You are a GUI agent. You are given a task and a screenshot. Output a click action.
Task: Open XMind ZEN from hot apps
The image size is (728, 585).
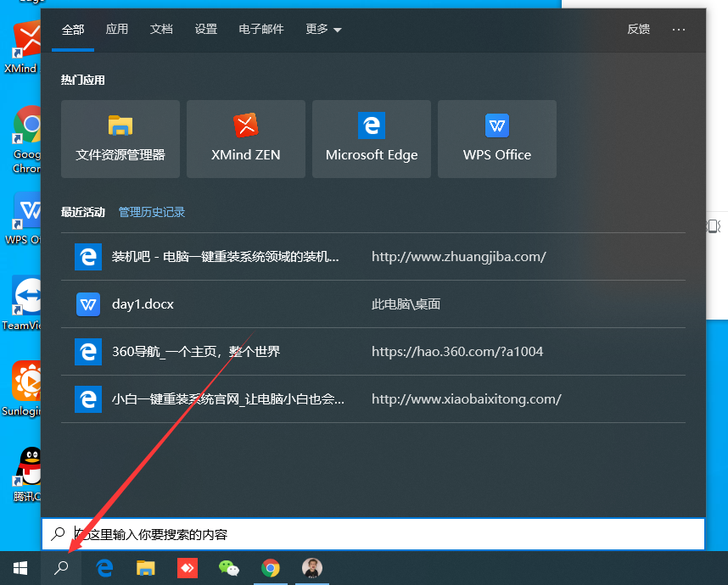point(245,139)
